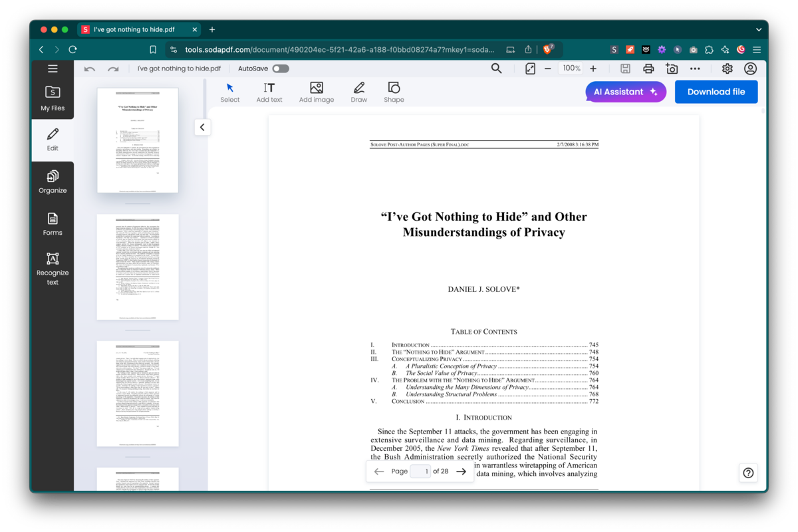Select the page 3 thumbnail
The image size is (798, 532).
pyautogui.click(x=138, y=394)
